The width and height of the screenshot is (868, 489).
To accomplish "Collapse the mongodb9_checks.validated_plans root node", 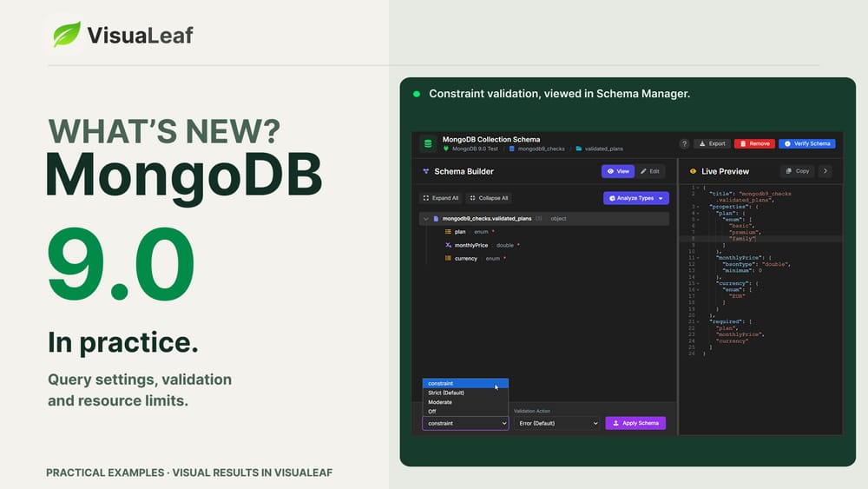I will point(425,219).
